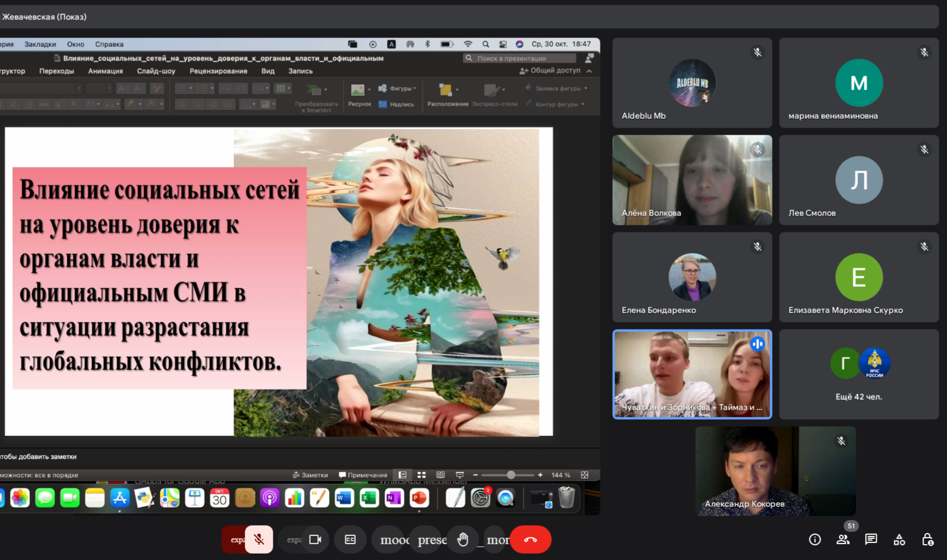Image resolution: width=947 pixels, height=560 pixels.
Task: Expand video settings beside the camera button
Action: point(291,539)
